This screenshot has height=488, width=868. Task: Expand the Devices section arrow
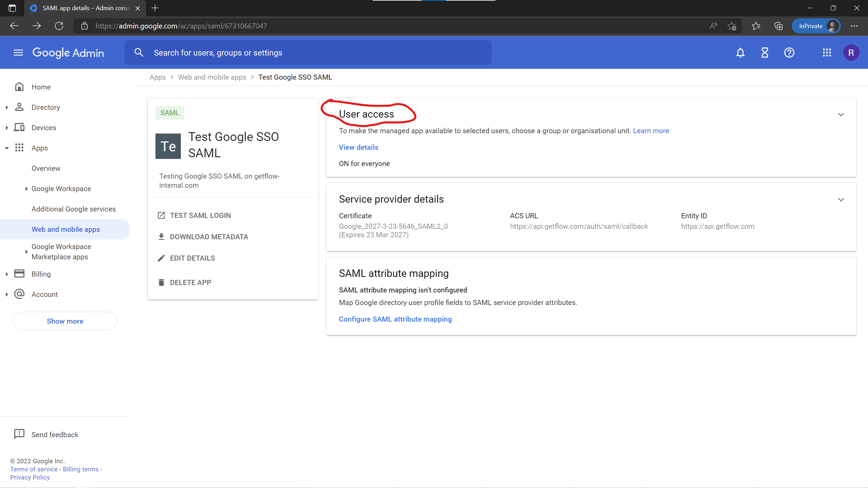pyautogui.click(x=7, y=128)
